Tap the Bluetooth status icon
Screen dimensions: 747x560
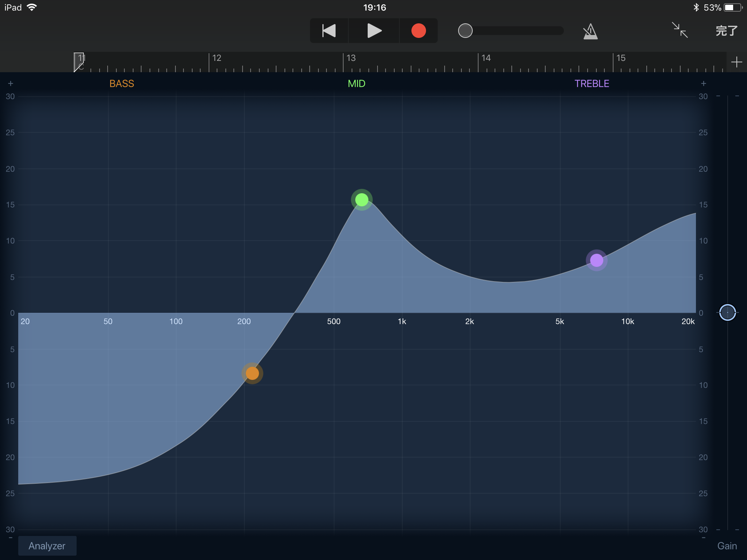pyautogui.click(x=696, y=7)
